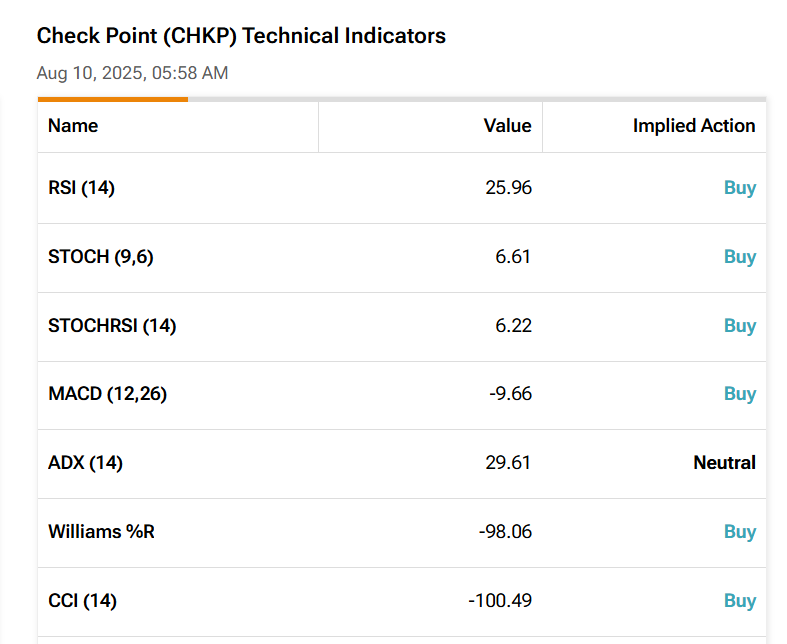
Task: Click the STOCHRSI (14) indicator name
Action: coord(112,326)
